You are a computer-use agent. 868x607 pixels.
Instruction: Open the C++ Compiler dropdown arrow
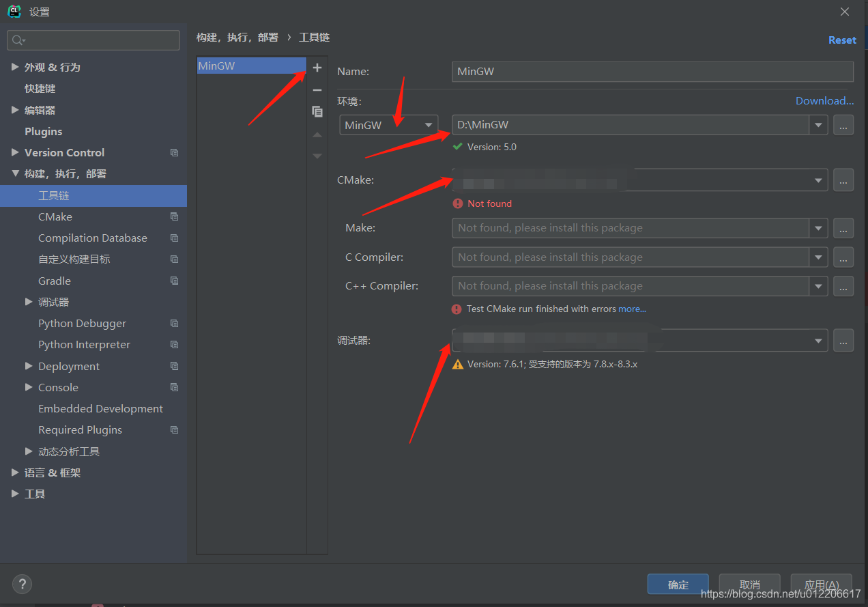[x=818, y=286]
